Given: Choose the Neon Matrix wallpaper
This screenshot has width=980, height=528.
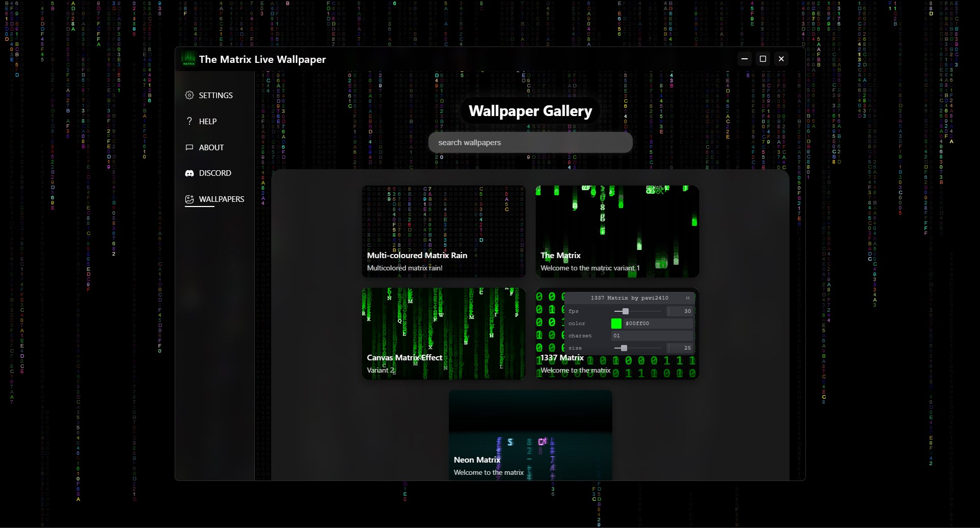Looking at the screenshot, I should (x=530, y=435).
